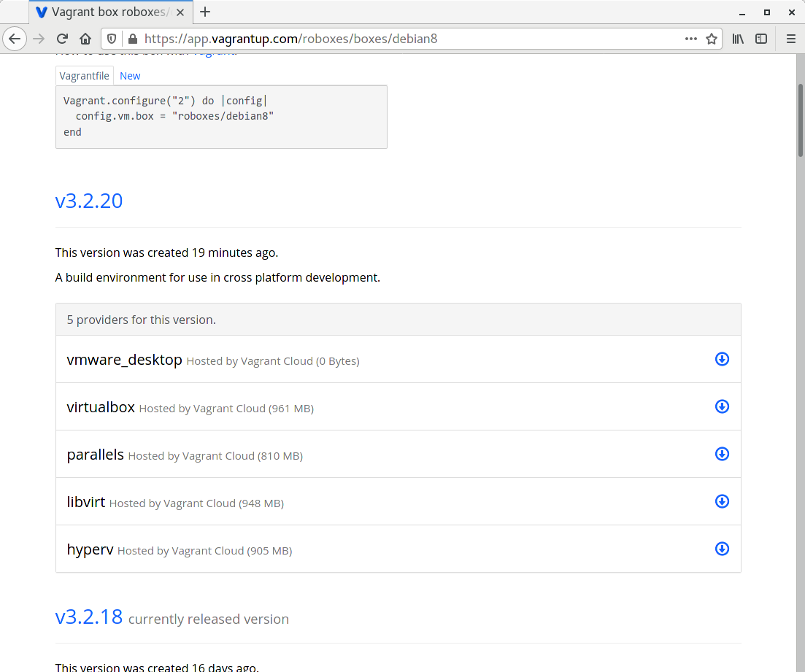Download the hyperv provider box
Screen dimensions: 805x672
722,549
